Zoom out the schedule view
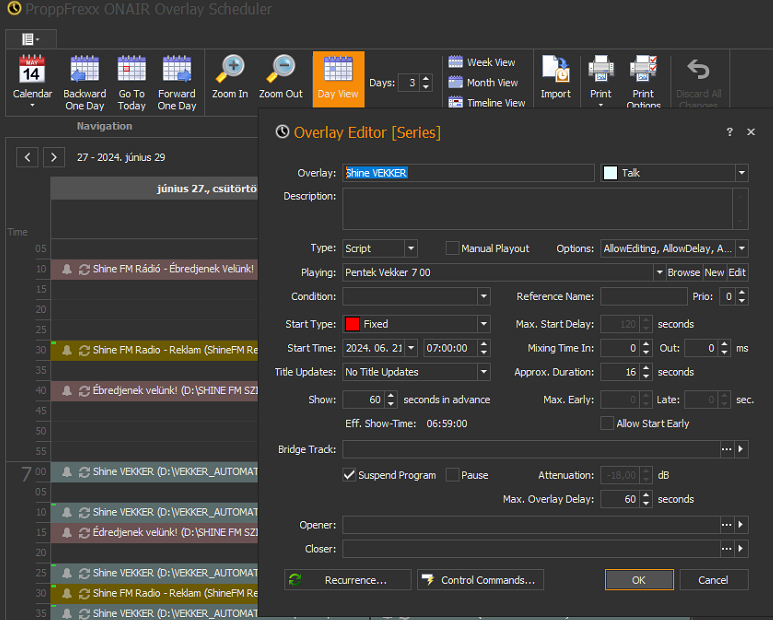The height and width of the screenshot is (620, 773). [280, 78]
